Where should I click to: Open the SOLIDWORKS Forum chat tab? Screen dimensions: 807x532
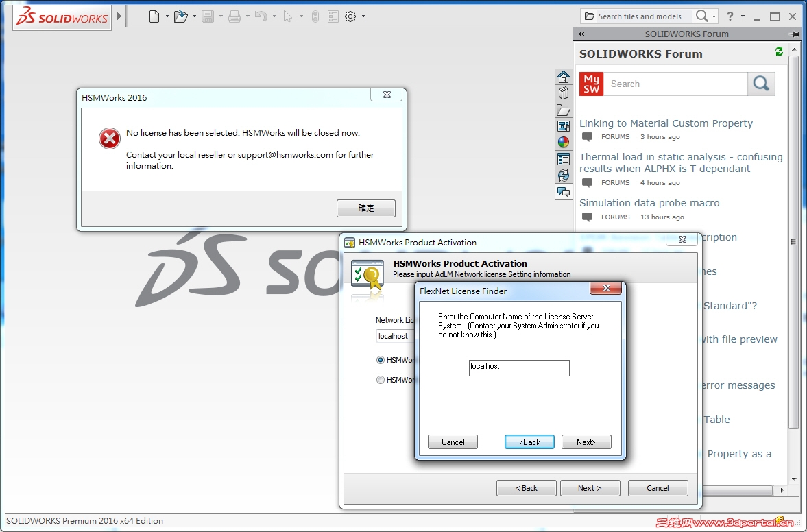[x=564, y=193]
